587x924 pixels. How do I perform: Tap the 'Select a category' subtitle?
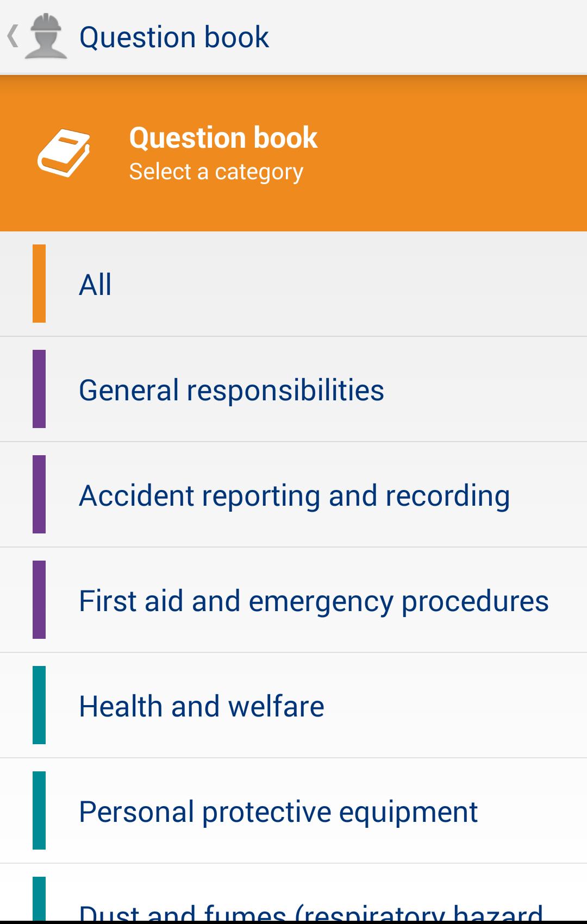click(x=216, y=172)
